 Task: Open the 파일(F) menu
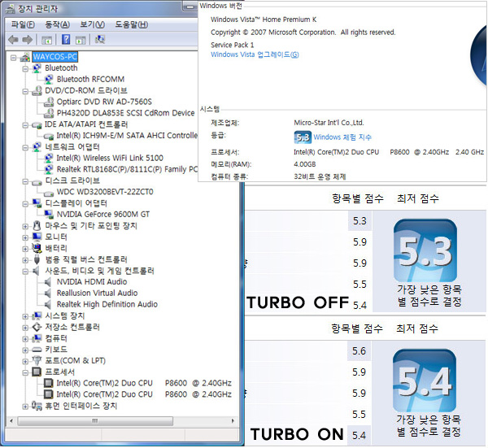(23, 24)
